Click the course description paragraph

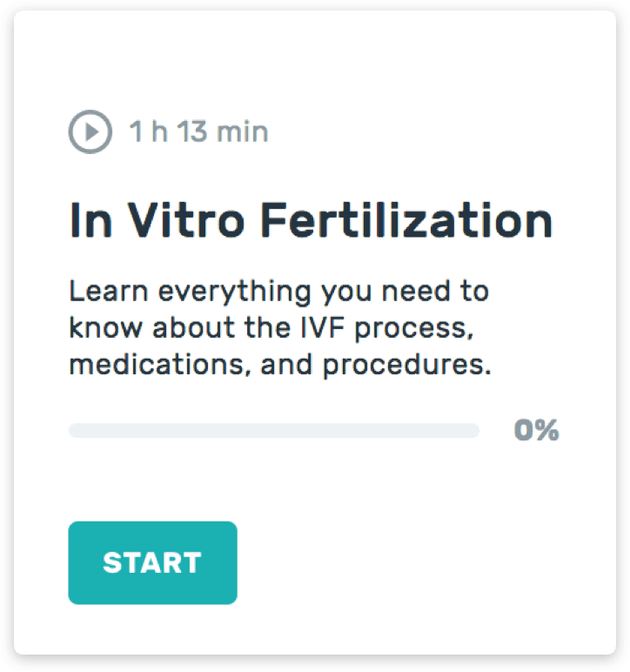tap(280, 328)
